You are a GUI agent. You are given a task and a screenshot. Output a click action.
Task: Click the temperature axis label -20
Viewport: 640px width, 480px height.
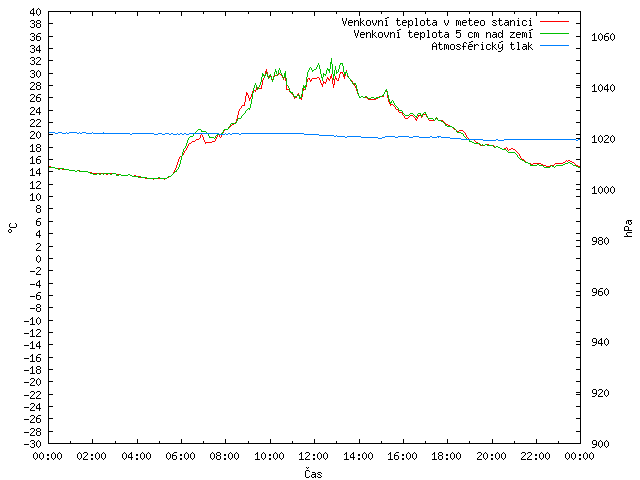pyautogui.click(x=33, y=382)
